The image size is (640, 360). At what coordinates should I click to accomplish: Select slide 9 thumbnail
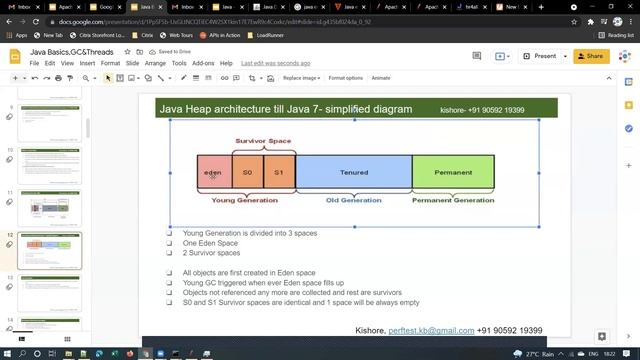tap(50, 123)
